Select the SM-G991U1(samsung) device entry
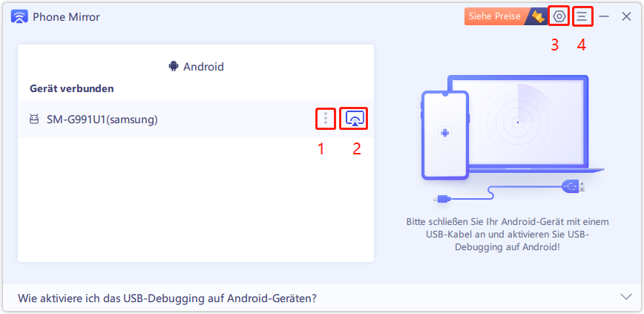The height and width of the screenshot is (314, 644). click(196, 119)
